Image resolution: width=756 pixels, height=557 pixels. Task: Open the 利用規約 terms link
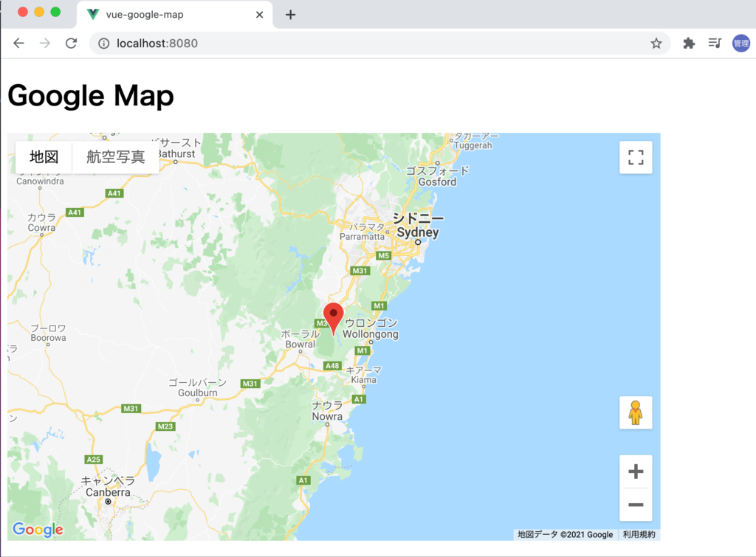[639, 534]
